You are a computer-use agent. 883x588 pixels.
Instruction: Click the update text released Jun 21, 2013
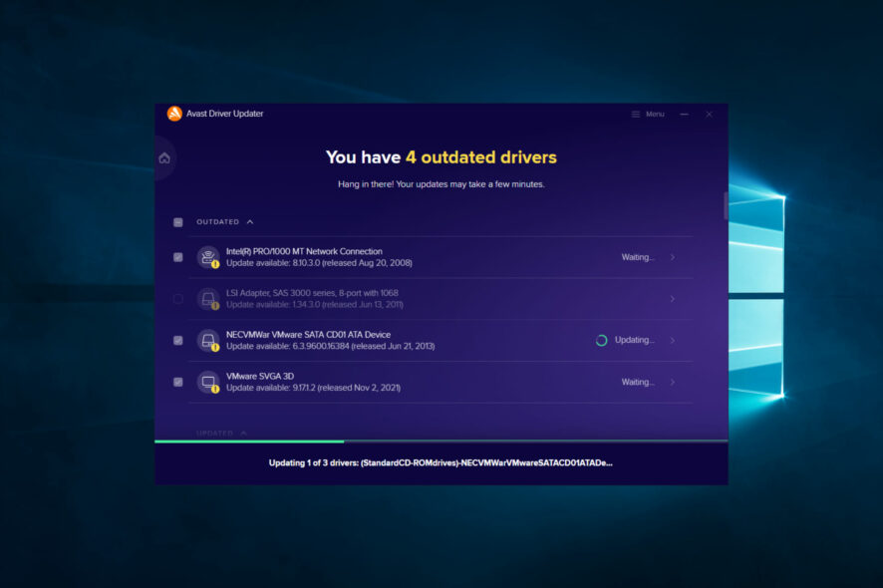[331, 347]
